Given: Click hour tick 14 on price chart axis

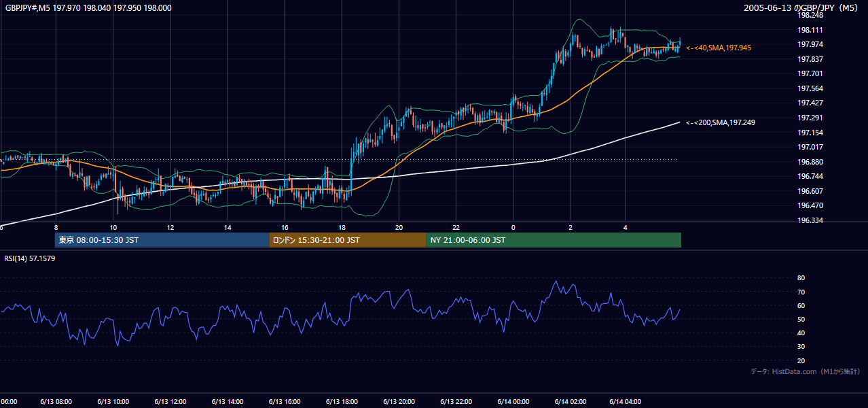Looking at the screenshot, I should [228, 228].
